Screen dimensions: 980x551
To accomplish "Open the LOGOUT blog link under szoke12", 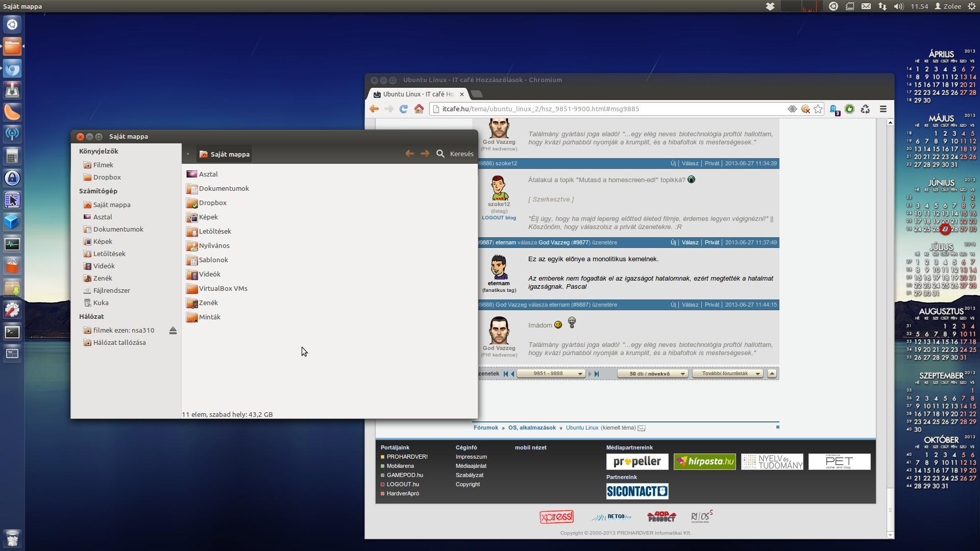I will 499,218.
